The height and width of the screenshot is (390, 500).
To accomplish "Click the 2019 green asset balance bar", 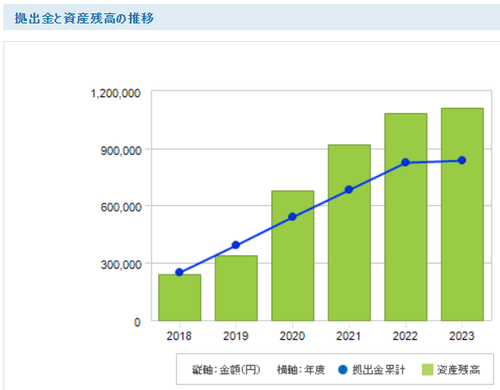I will (236, 288).
